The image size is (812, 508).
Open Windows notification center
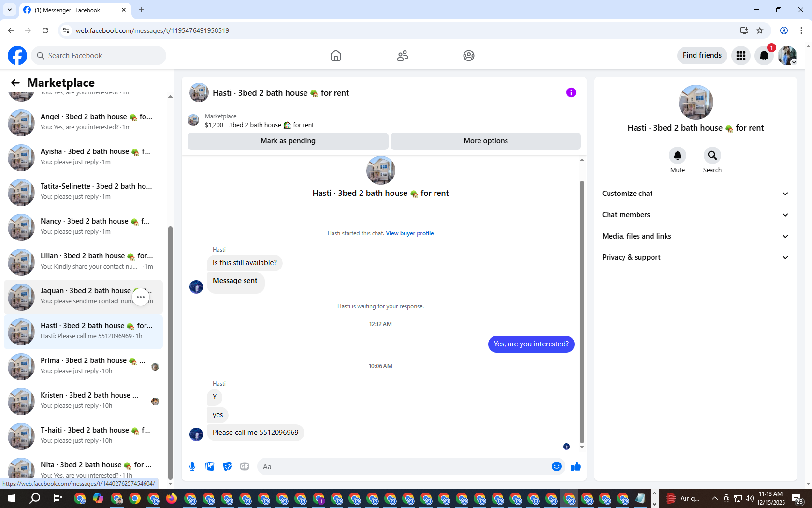click(x=797, y=498)
